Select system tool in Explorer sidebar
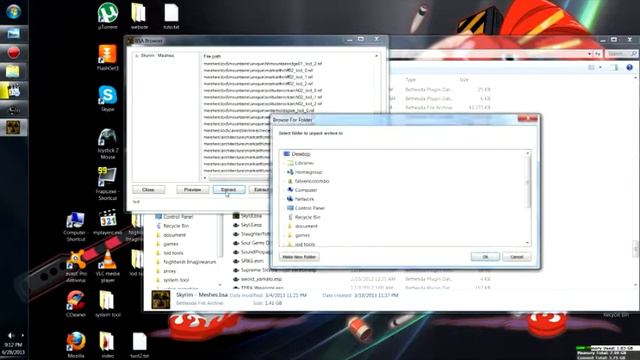 [176, 280]
